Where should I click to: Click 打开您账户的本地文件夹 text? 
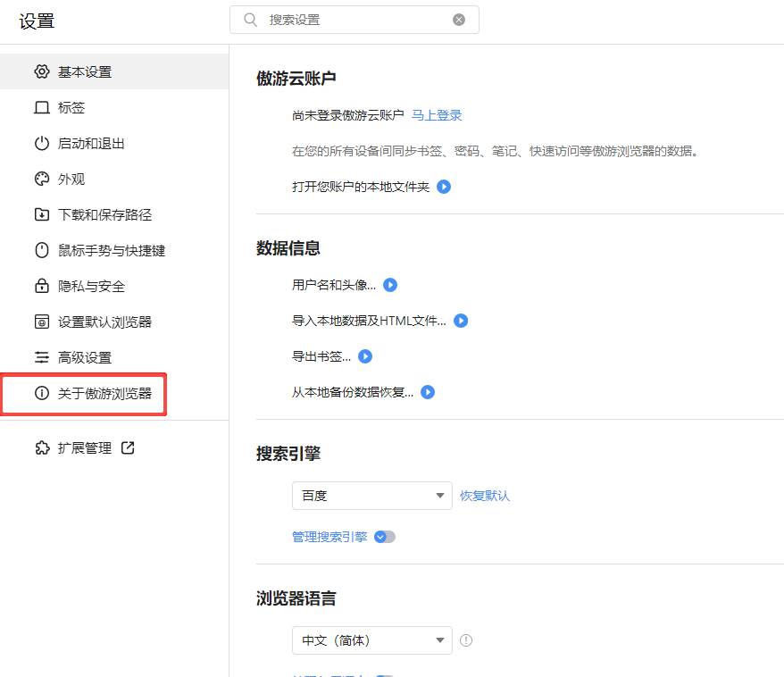[361, 187]
